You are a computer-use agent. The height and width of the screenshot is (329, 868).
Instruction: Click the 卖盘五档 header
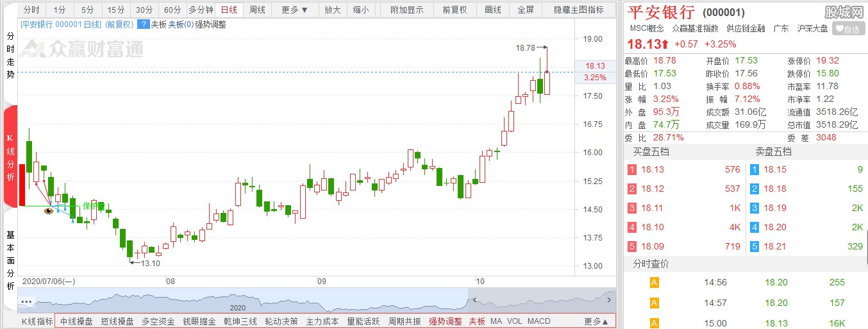(x=773, y=152)
